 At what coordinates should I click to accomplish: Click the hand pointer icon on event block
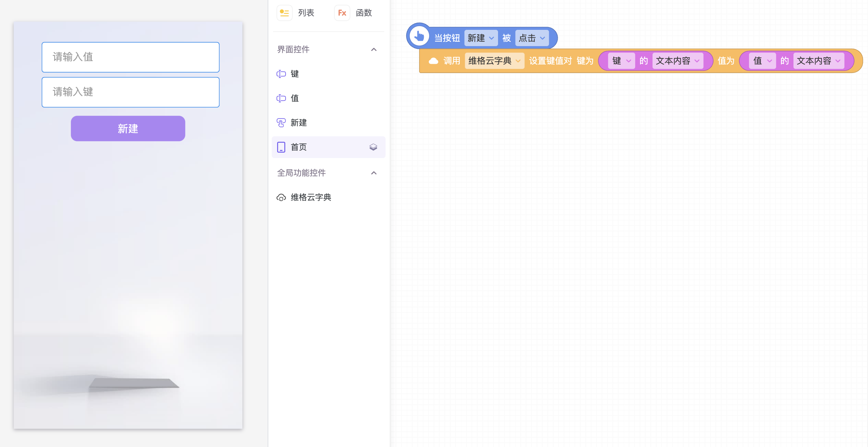point(419,36)
